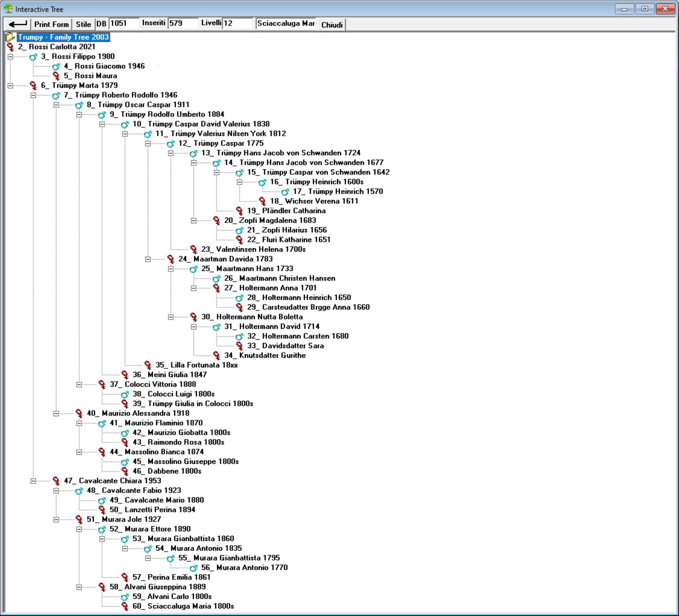This screenshot has height=616, width=679.
Task: Click female icon of Cavalcante Chiara 1953
Action: click(x=56, y=481)
